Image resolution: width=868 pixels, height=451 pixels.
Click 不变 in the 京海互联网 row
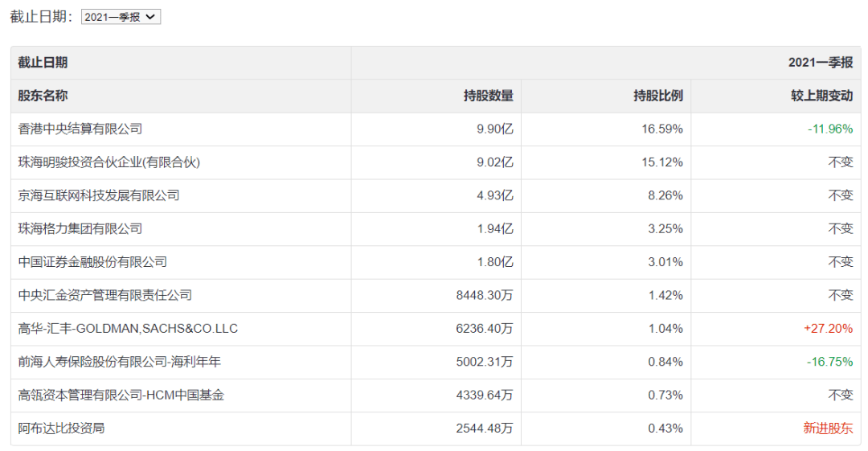pos(841,195)
